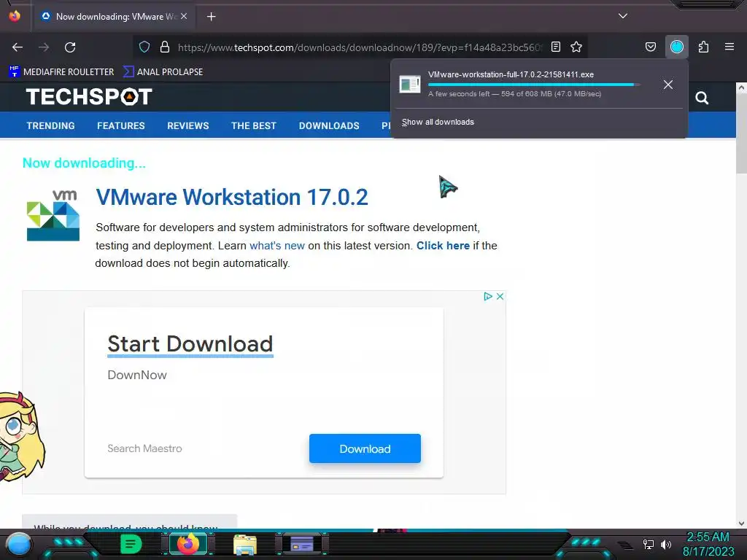Open the Firefox application menu

729,47
